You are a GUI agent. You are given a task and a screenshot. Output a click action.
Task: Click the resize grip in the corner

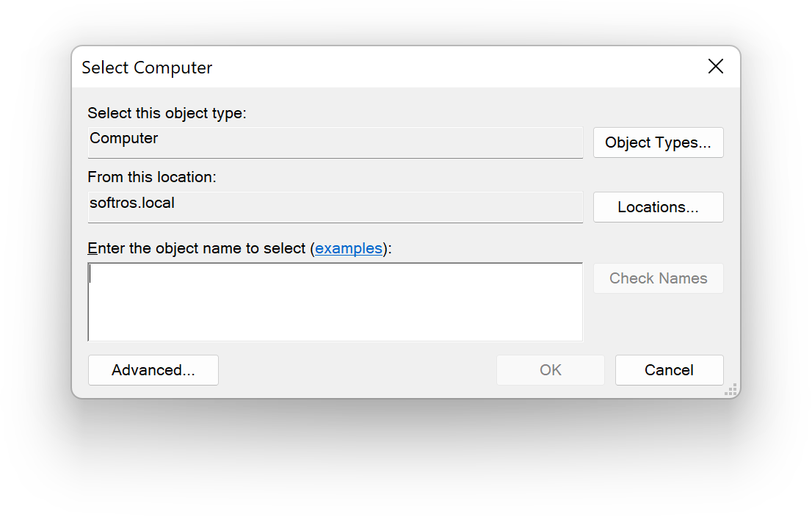tap(731, 389)
